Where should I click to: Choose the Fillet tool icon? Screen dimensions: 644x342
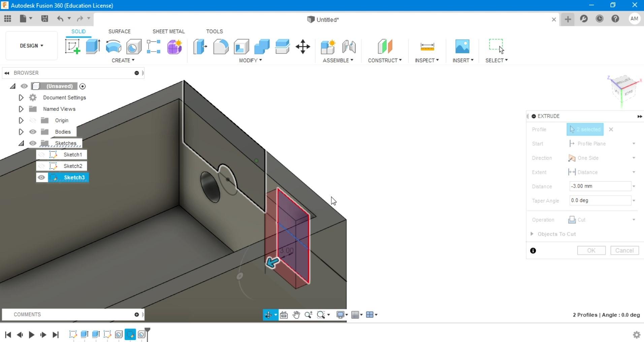tap(221, 46)
